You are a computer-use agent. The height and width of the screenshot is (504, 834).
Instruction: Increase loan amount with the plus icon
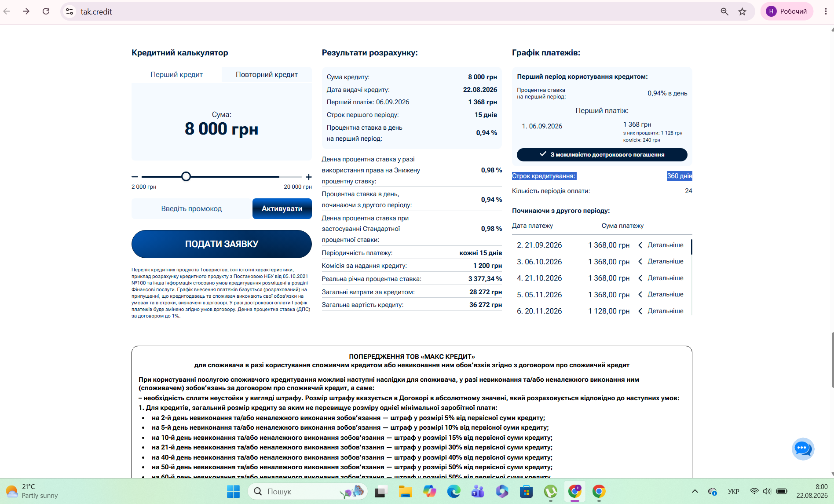tap(309, 177)
